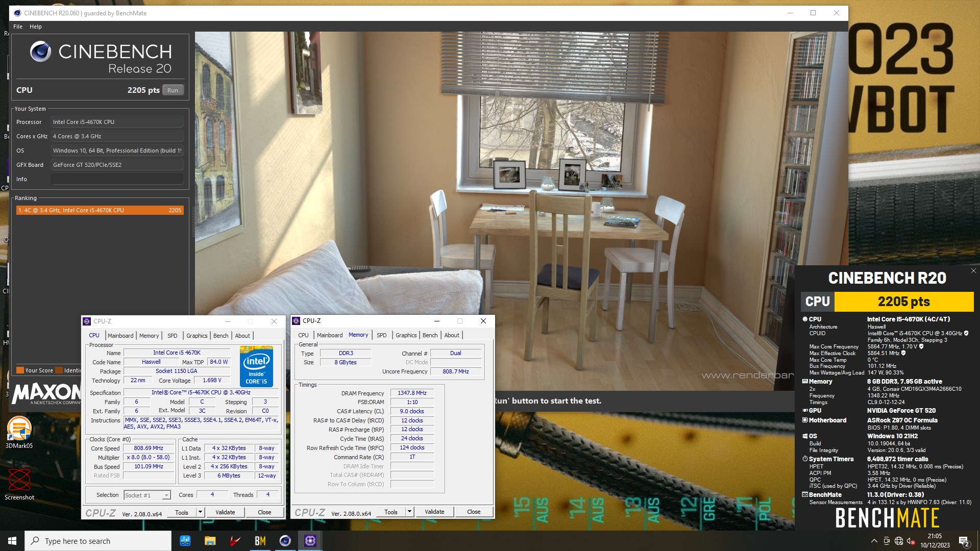Click the Processor field Intel Core i5-4670K CPU

(x=117, y=122)
